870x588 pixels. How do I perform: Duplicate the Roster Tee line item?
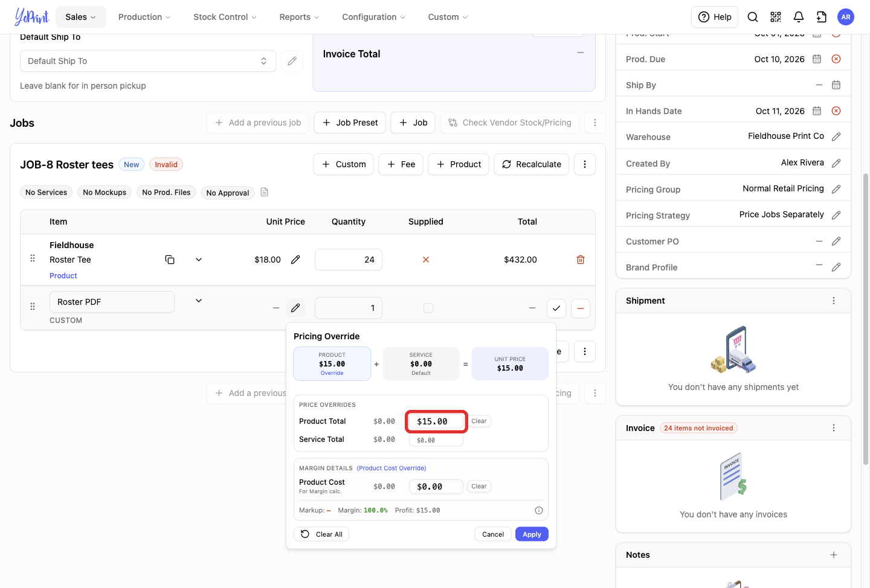pyautogui.click(x=170, y=260)
